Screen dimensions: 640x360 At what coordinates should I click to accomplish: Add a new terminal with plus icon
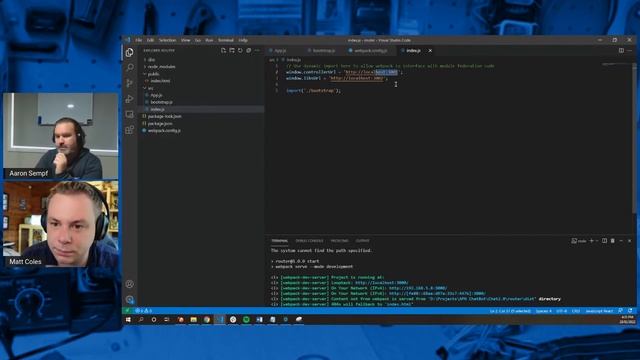pos(591,241)
